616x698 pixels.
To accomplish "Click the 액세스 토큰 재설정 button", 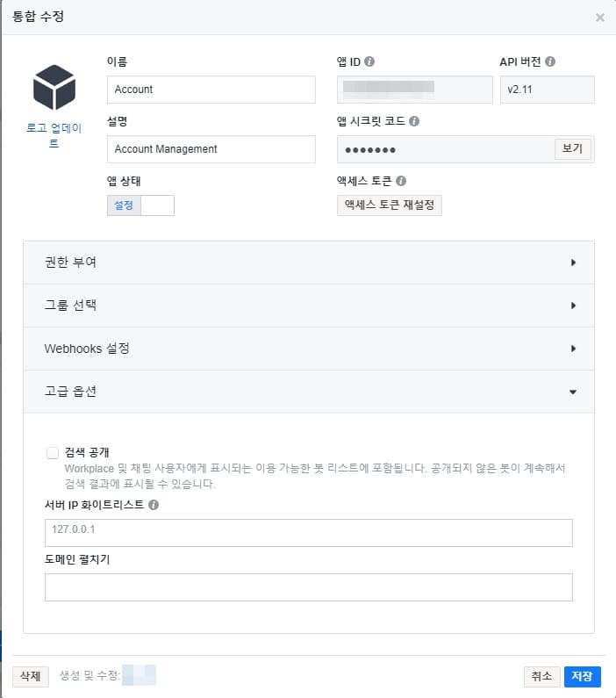I will [390, 205].
